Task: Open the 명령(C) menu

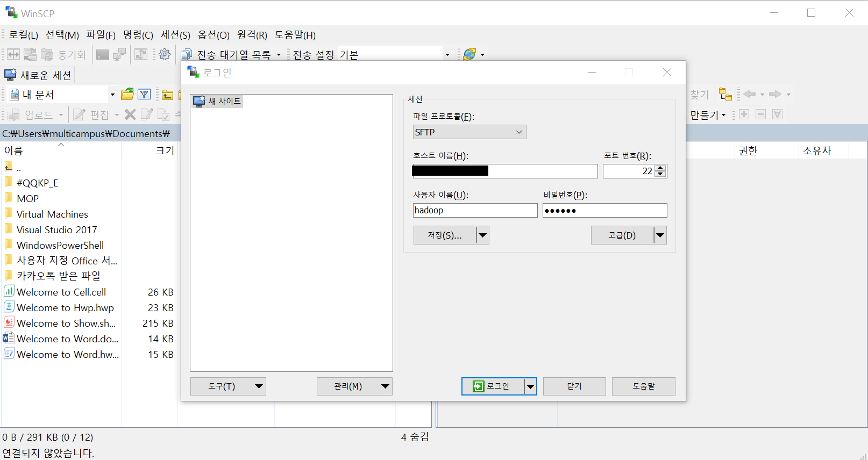Action: click(x=138, y=35)
